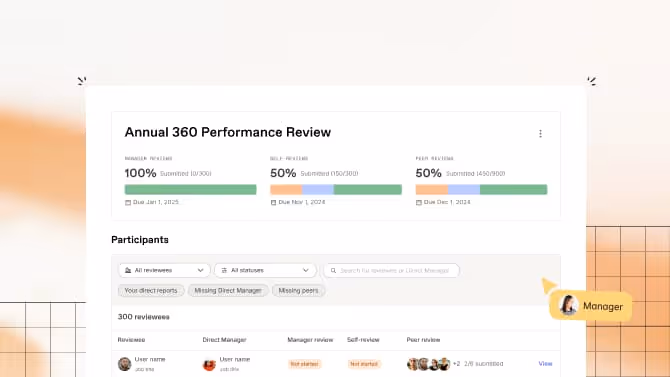Click the Self-review progress bar
670x377 pixels.
[336, 189]
